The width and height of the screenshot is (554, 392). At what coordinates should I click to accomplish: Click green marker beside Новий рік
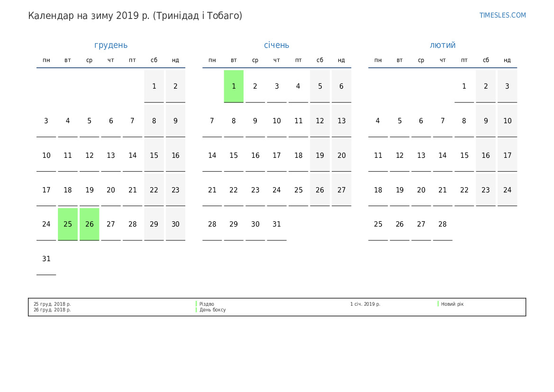coord(438,304)
